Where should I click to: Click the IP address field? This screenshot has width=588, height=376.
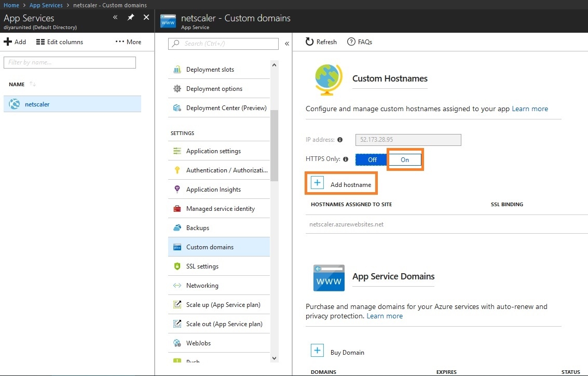click(408, 140)
